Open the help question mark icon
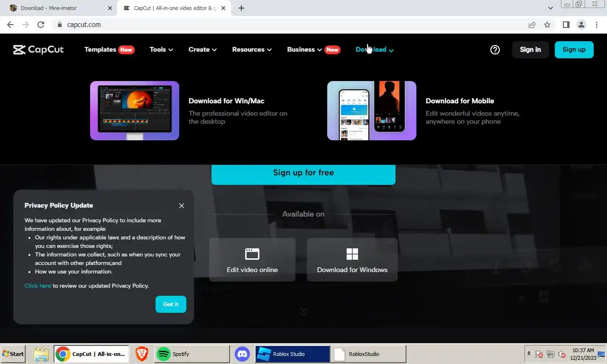This screenshot has width=607, height=364. (495, 49)
